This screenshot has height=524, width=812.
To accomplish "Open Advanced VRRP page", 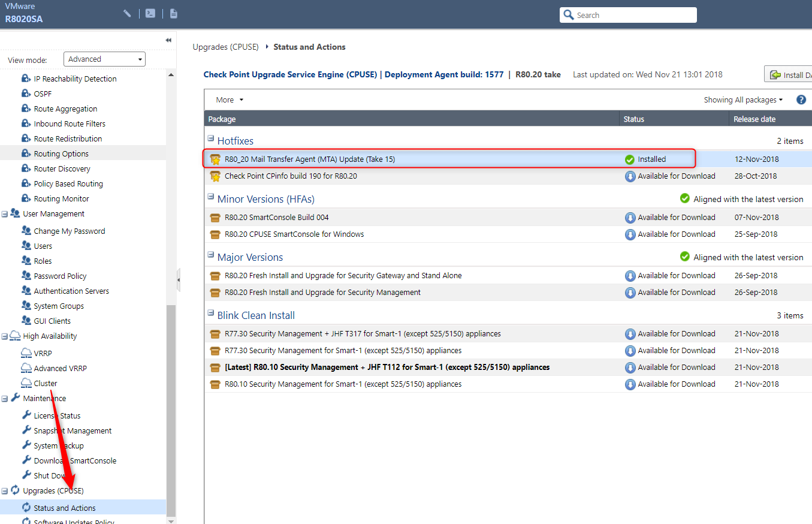I will pos(61,368).
